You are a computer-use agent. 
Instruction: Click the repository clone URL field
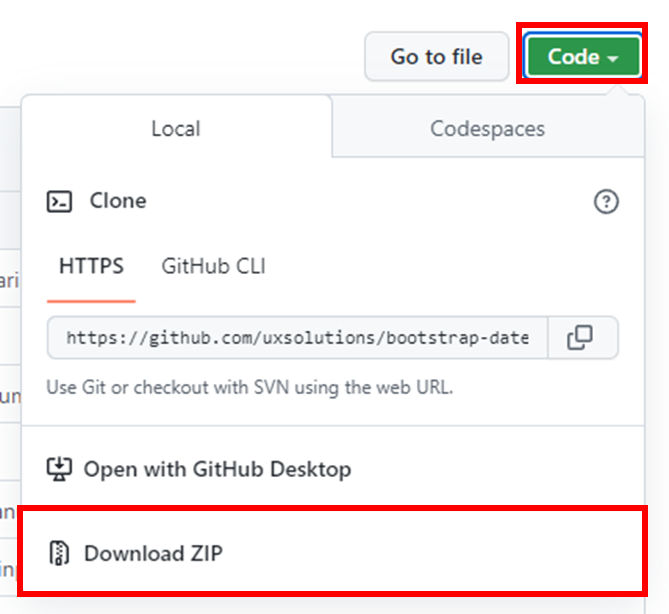coord(298,338)
